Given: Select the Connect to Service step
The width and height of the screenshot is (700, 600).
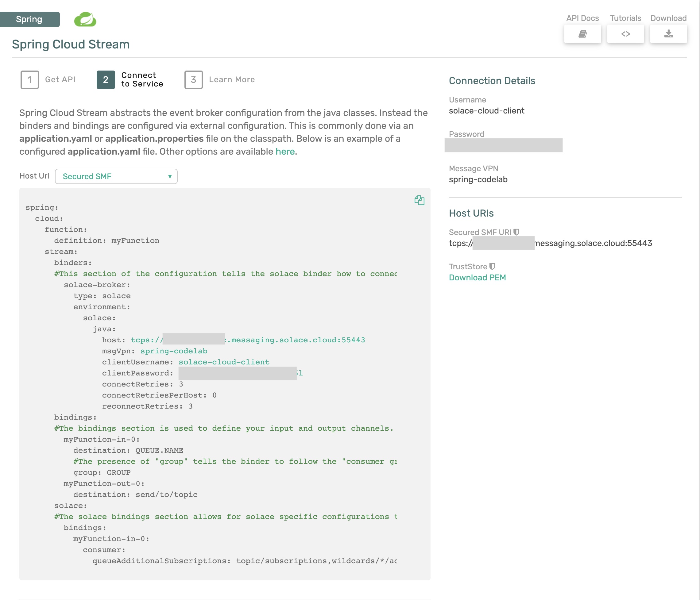Looking at the screenshot, I should coord(142,80).
